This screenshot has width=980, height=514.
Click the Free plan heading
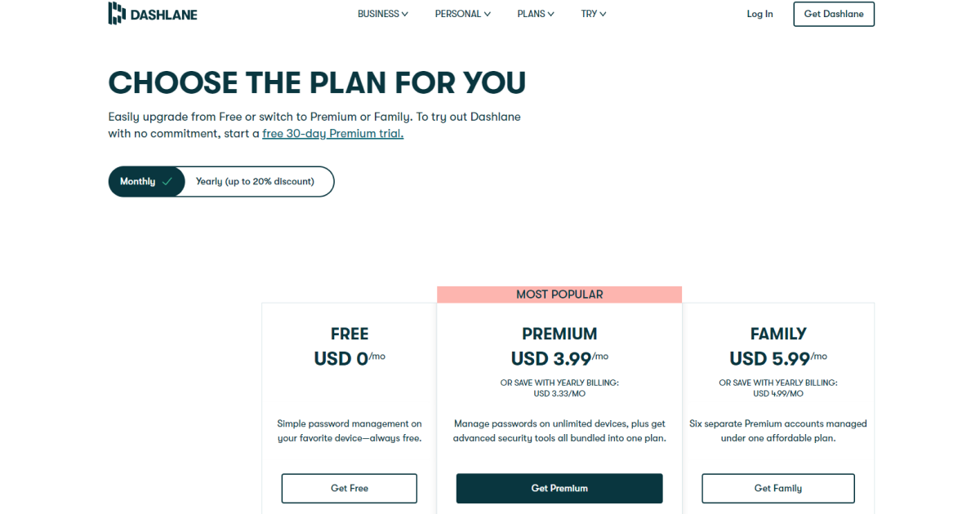350,334
